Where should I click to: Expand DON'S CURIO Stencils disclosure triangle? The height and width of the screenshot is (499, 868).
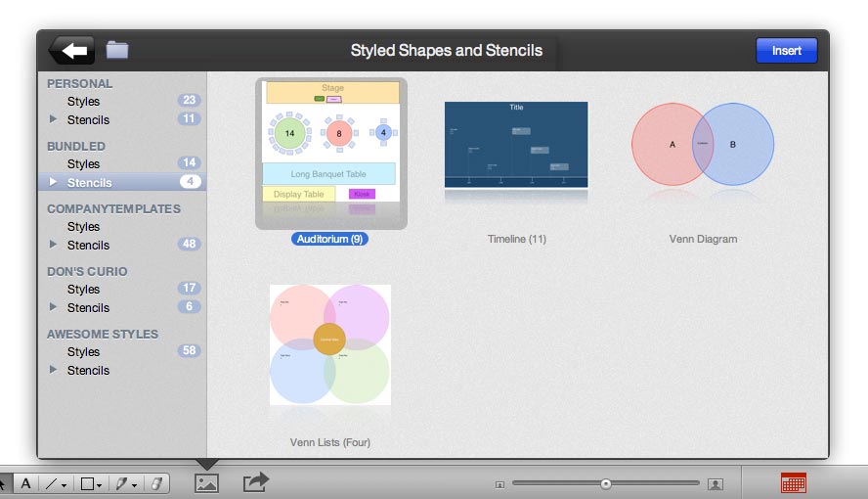[x=53, y=307]
